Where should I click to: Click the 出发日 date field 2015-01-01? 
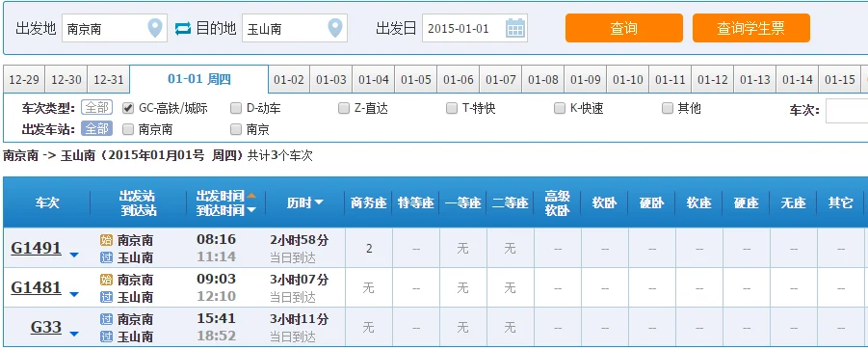coord(474,28)
